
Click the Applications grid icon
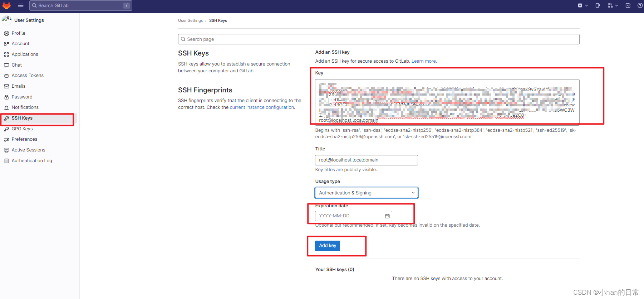(6, 54)
